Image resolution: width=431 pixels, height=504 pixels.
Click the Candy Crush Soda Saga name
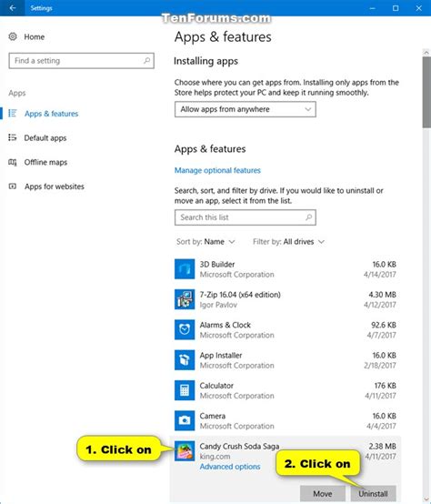point(239,446)
